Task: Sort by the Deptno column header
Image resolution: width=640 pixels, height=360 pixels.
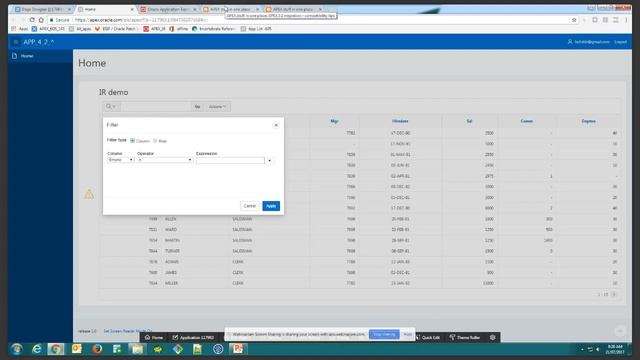Action: [x=589, y=121]
